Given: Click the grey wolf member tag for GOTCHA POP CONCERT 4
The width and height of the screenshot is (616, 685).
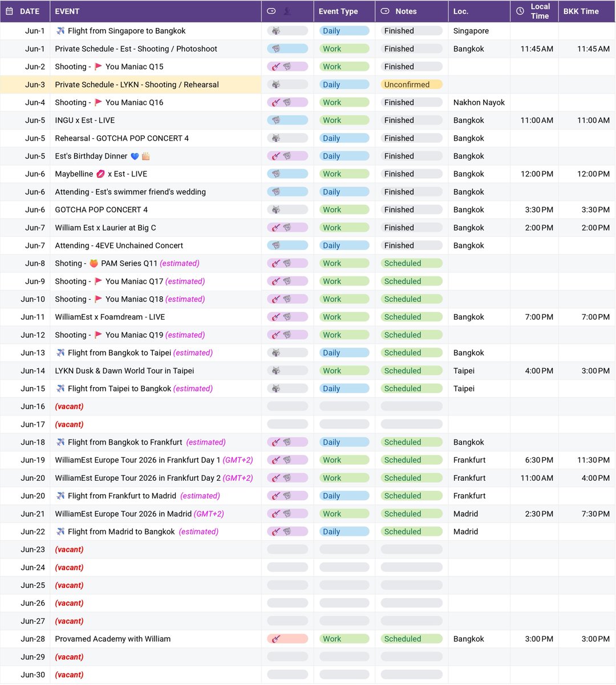Looking at the screenshot, I should coord(287,210).
